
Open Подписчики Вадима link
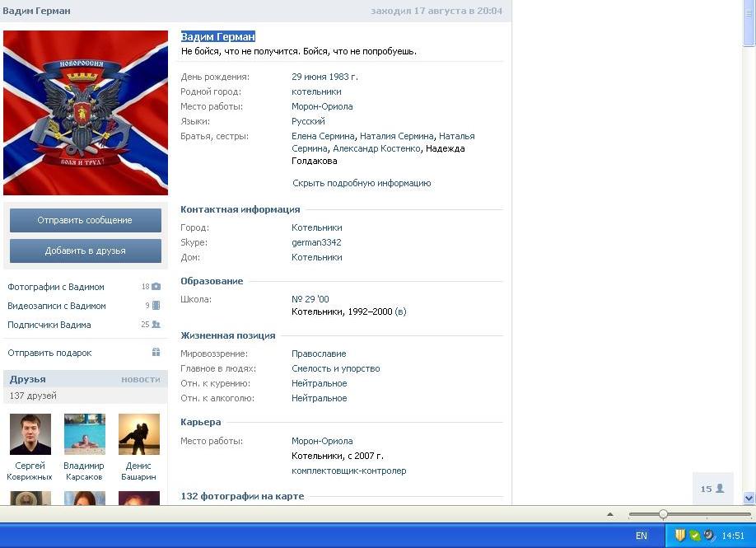point(49,325)
